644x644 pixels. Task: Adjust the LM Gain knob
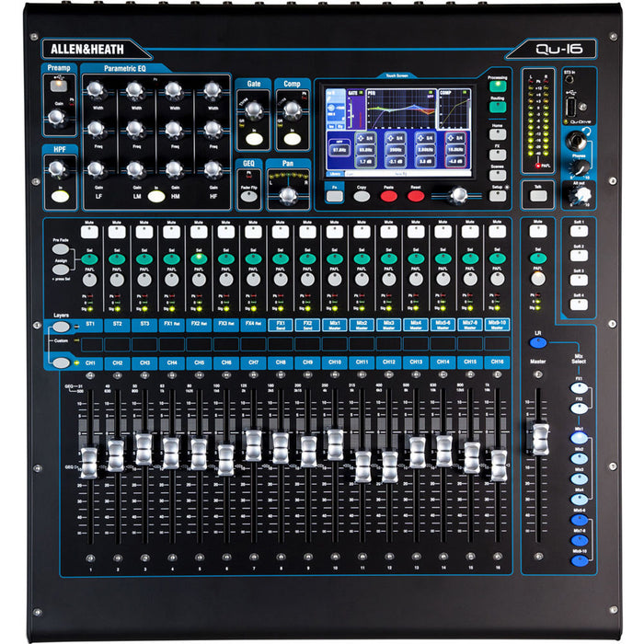click(x=135, y=168)
